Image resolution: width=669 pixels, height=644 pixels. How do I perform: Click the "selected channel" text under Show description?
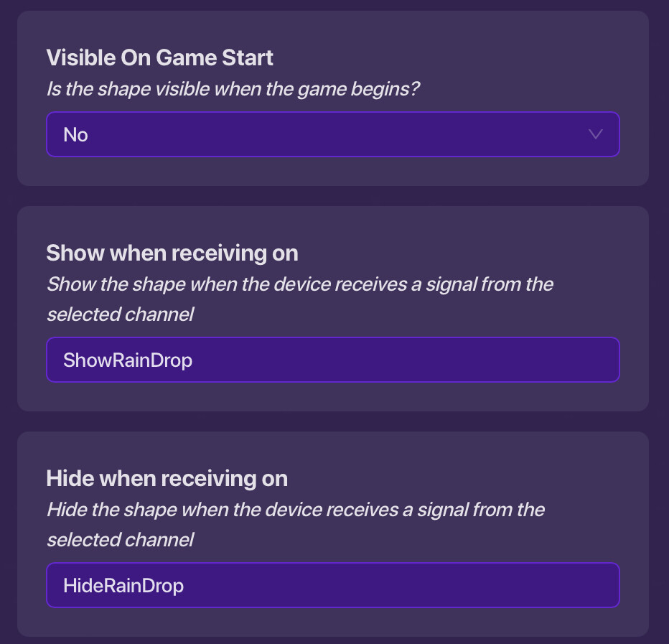pos(120,314)
